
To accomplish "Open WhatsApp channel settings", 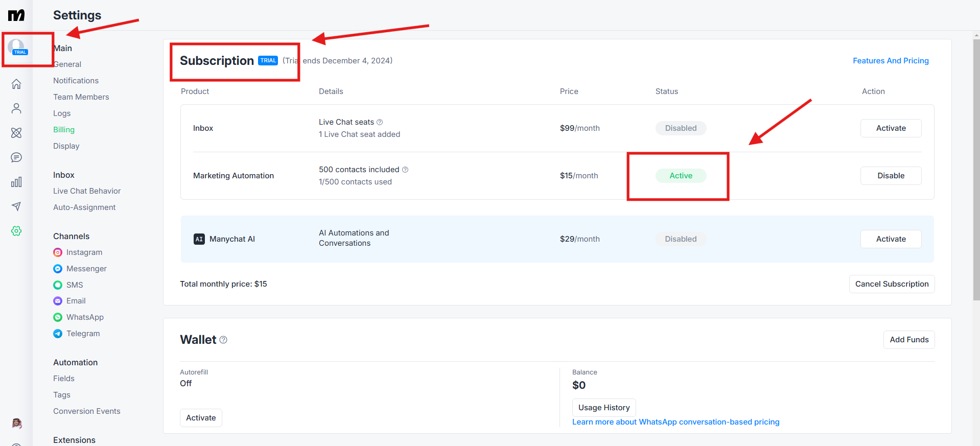I will (85, 317).
